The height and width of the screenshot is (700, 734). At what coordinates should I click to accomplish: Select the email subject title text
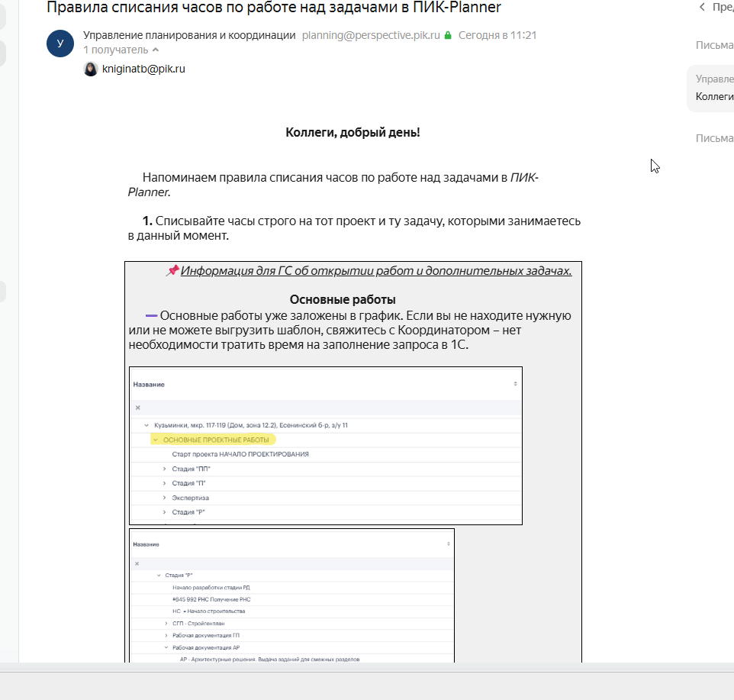click(x=273, y=7)
